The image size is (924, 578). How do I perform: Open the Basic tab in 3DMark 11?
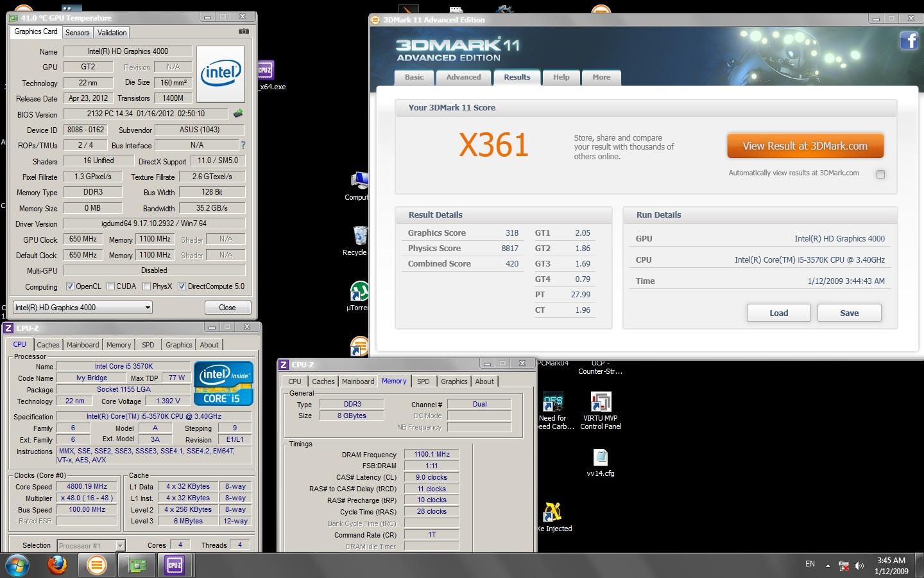pos(414,77)
